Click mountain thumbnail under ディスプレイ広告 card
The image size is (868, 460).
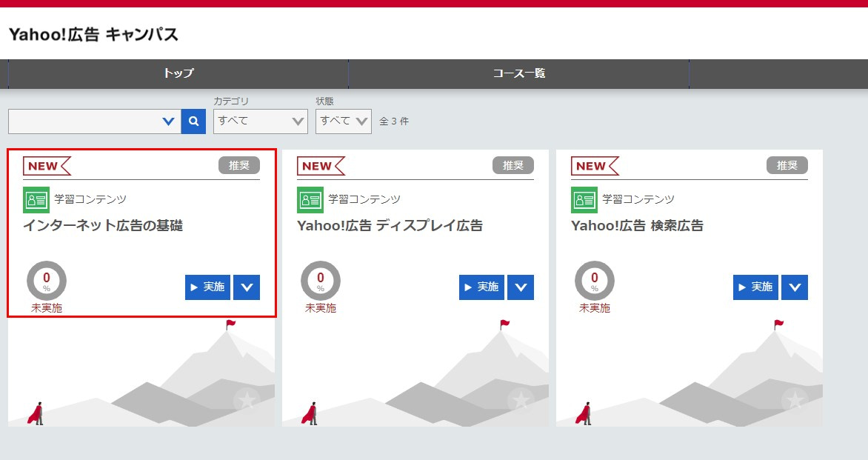[415, 374]
